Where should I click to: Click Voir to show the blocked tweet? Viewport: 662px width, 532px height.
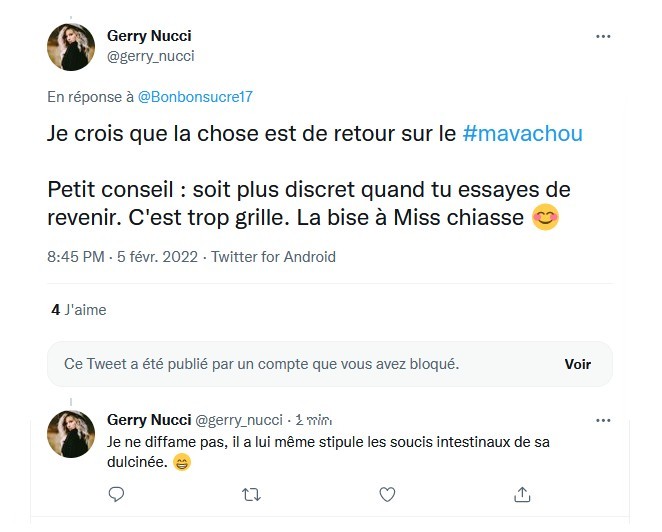[x=577, y=364]
